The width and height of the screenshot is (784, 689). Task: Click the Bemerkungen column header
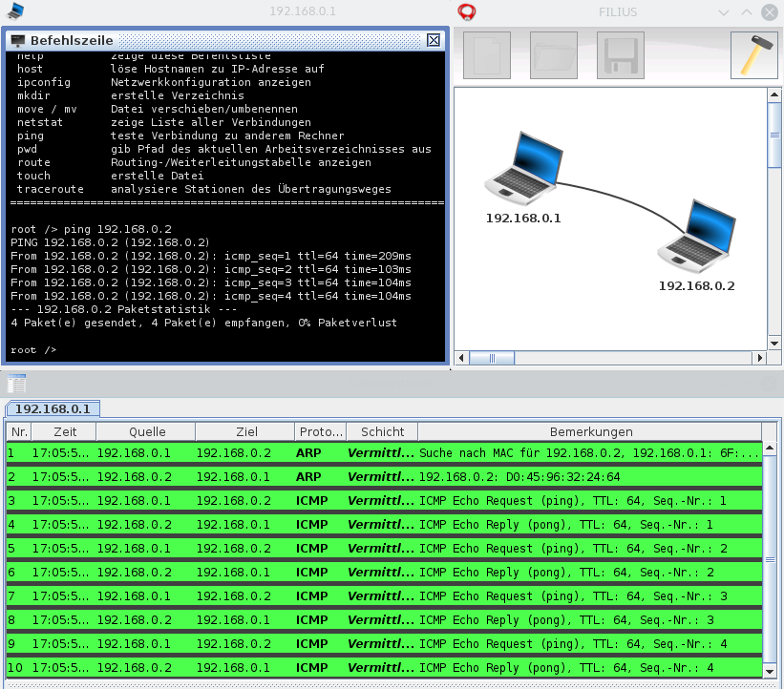pos(590,431)
